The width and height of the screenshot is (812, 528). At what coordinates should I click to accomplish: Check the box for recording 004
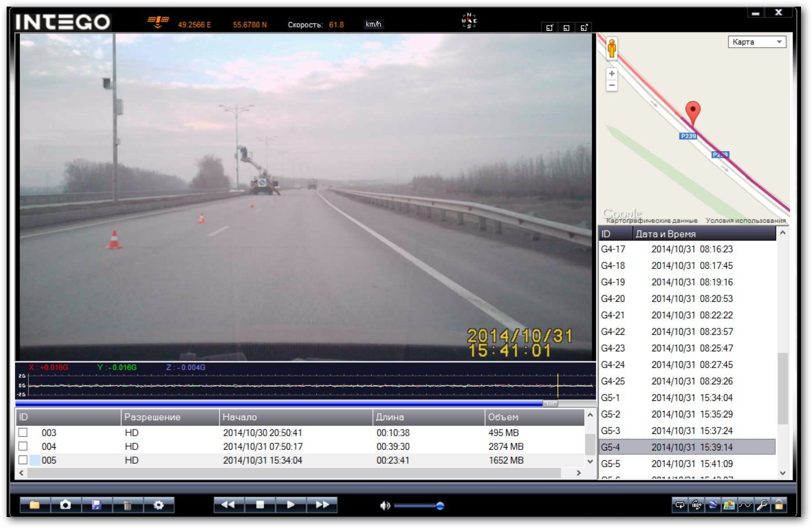tap(23, 446)
